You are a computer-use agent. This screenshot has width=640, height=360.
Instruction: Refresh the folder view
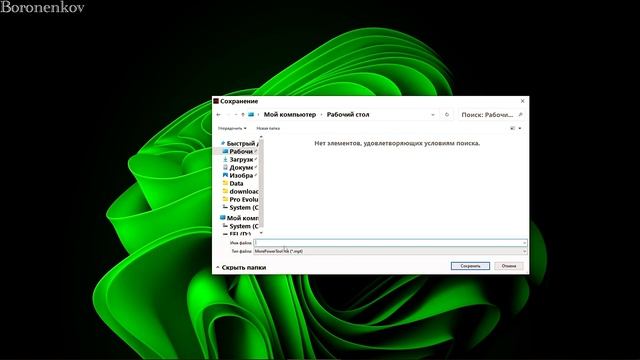[447, 115]
